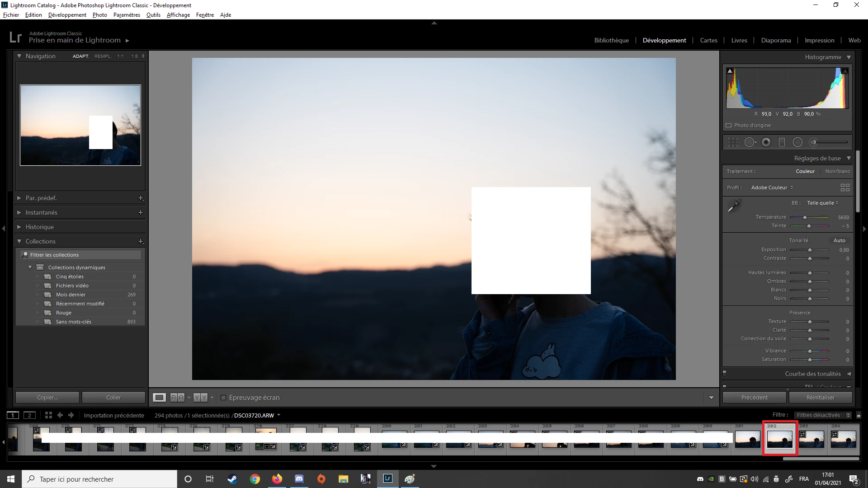This screenshot has width=868, height=488.
Task: Pick the white balance eyedropper
Action: 734,206
